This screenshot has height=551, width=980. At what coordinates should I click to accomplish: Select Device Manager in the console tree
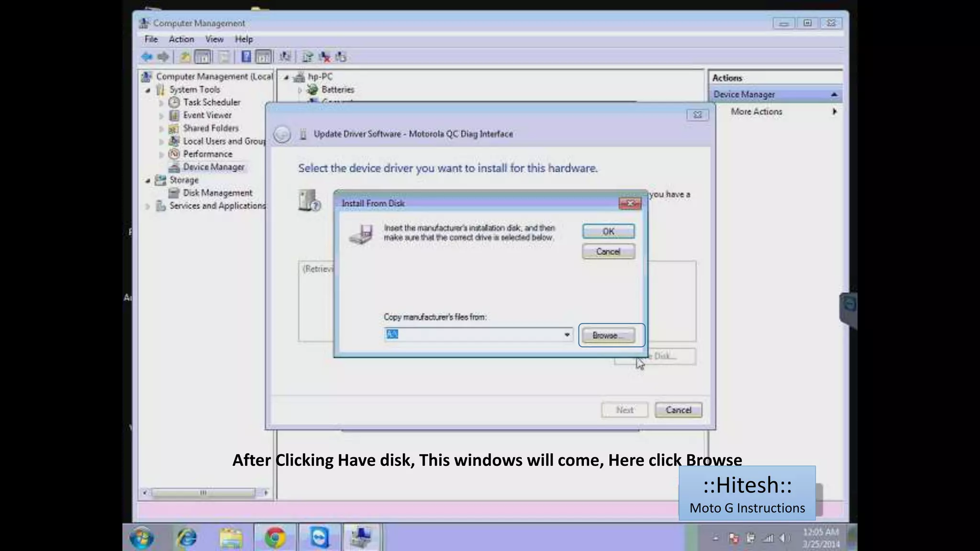(213, 167)
